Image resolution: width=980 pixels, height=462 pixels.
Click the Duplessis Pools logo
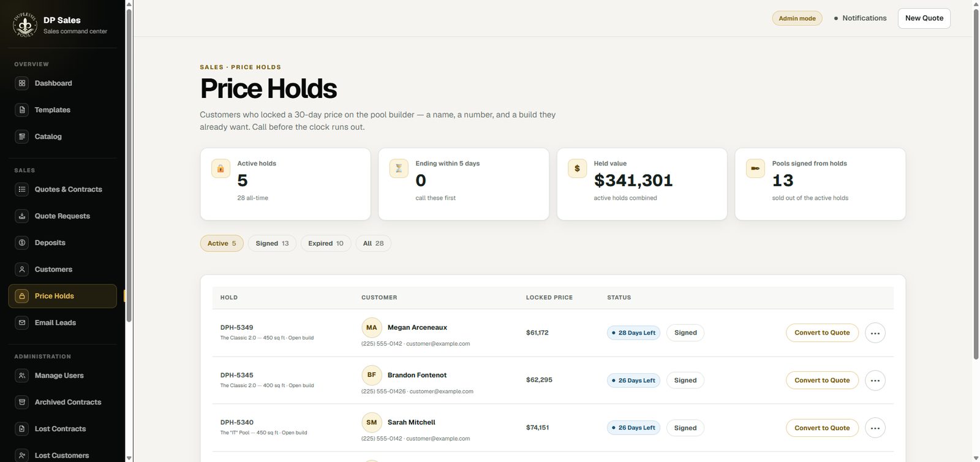point(25,25)
